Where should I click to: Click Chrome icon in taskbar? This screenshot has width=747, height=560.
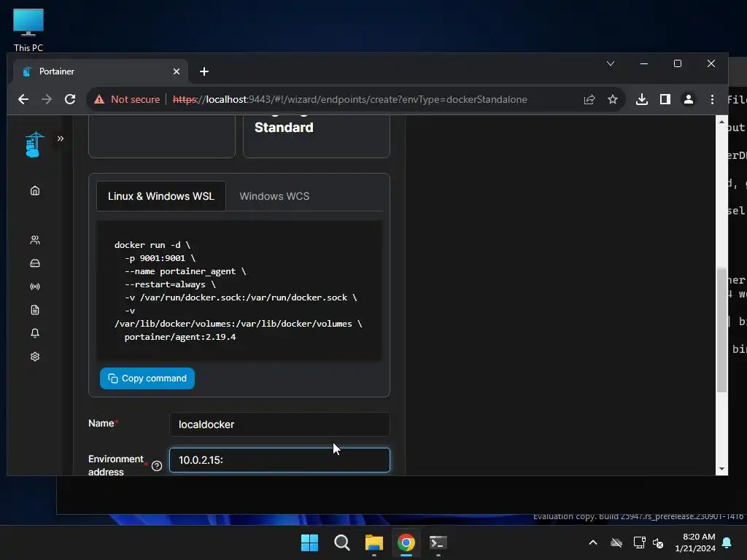[406, 542]
